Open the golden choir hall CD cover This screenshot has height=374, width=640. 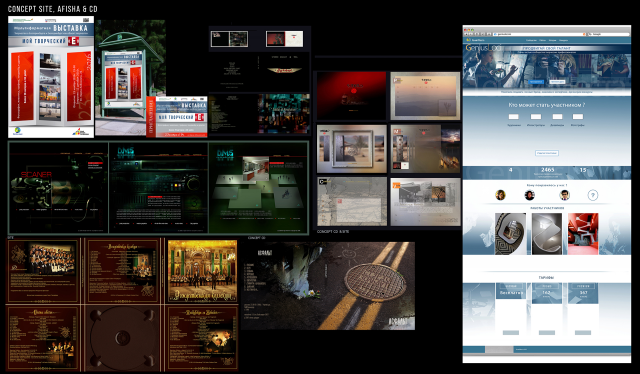click(202, 272)
